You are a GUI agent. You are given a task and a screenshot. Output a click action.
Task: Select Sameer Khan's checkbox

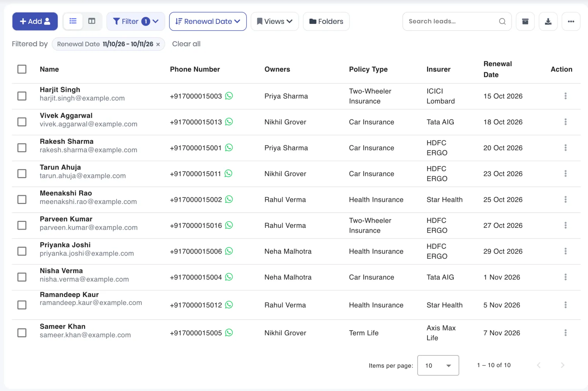(x=22, y=333)
